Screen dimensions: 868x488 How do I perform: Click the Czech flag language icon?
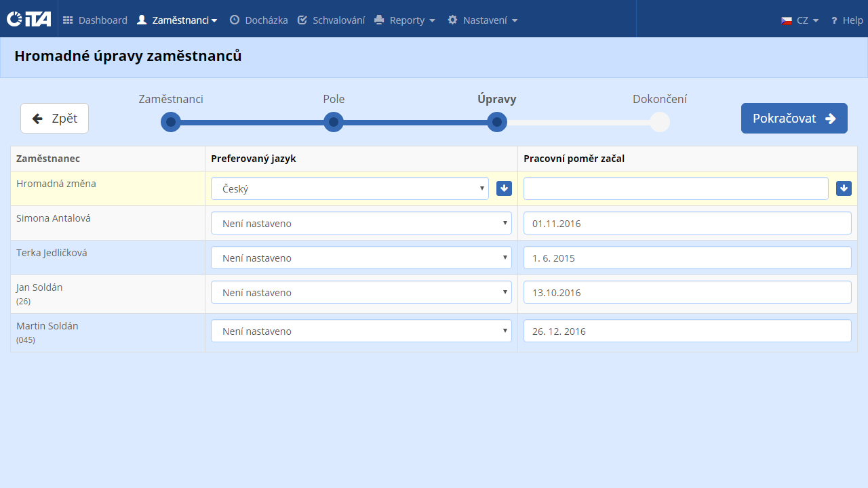click(x=787, y=20)
